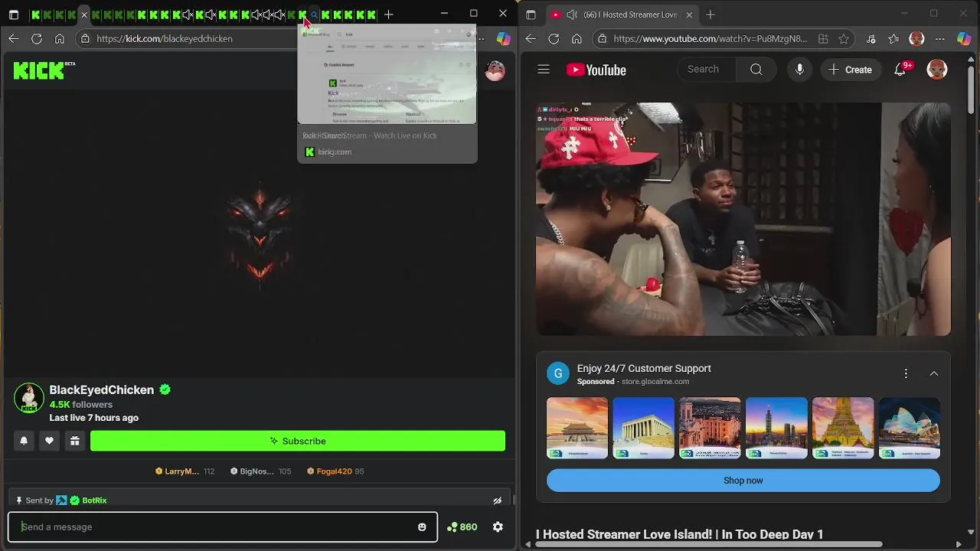
Task: Click the Shop now button
Action: (x=743, y=481)
